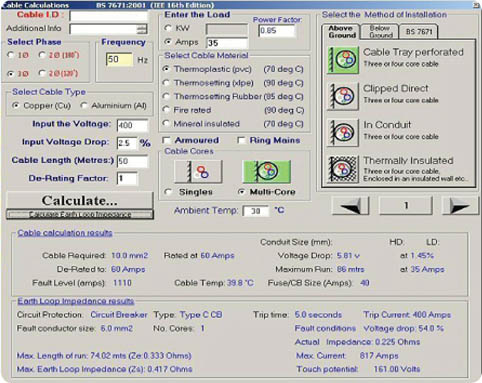Image resolution: width=482 pixels, height=383 pixels.
Task: Switch to the Below Ground tab
Action: click(x=379, y=32)
